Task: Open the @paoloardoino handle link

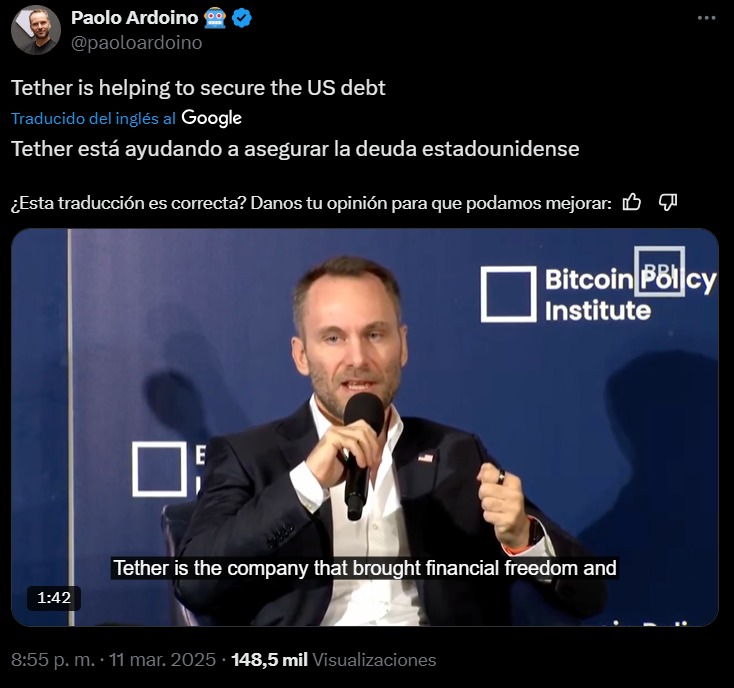Action: tap(137, 43)
